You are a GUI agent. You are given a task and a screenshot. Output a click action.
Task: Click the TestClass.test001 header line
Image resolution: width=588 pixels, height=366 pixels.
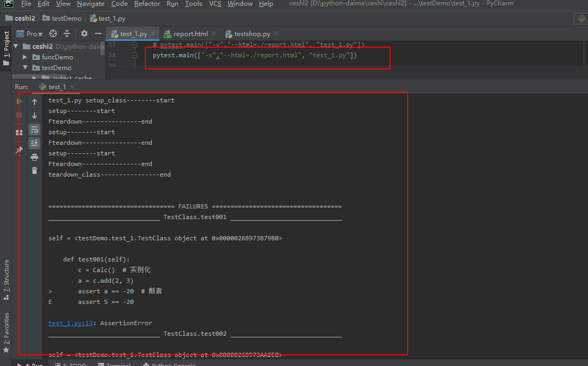[x=195, y=217]
